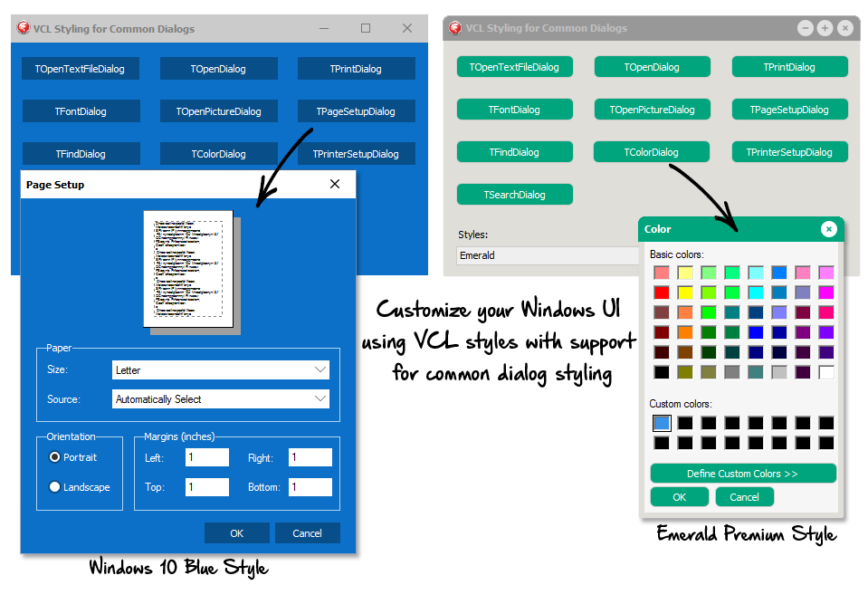Viewport: 868px width, 604px height.
Task: Pick the pure blue basic color swatch
Action: (x=756, y=332)
